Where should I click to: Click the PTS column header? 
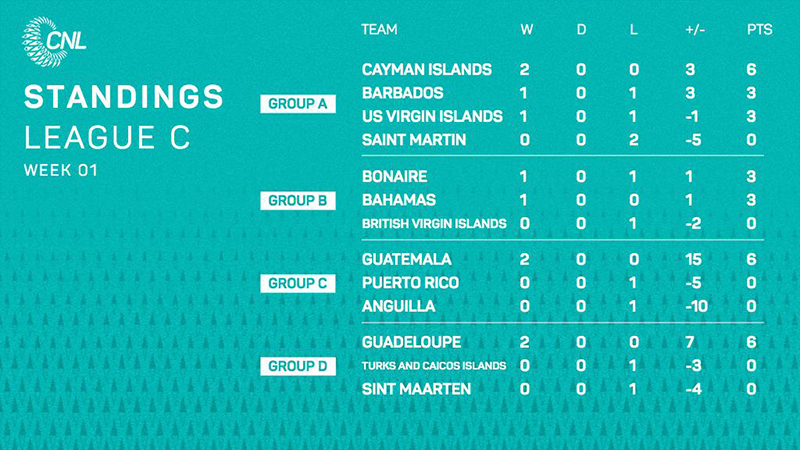[760, 30]
